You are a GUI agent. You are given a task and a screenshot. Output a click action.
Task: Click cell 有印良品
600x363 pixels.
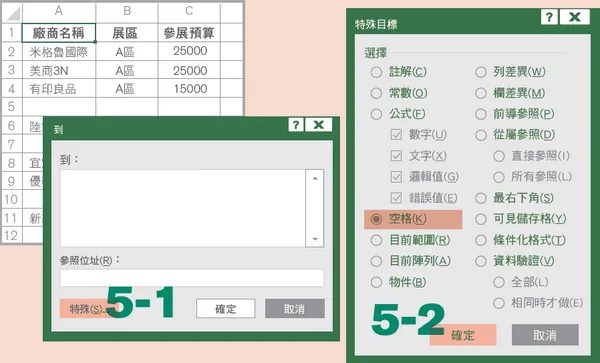click(x=59, y=88)
